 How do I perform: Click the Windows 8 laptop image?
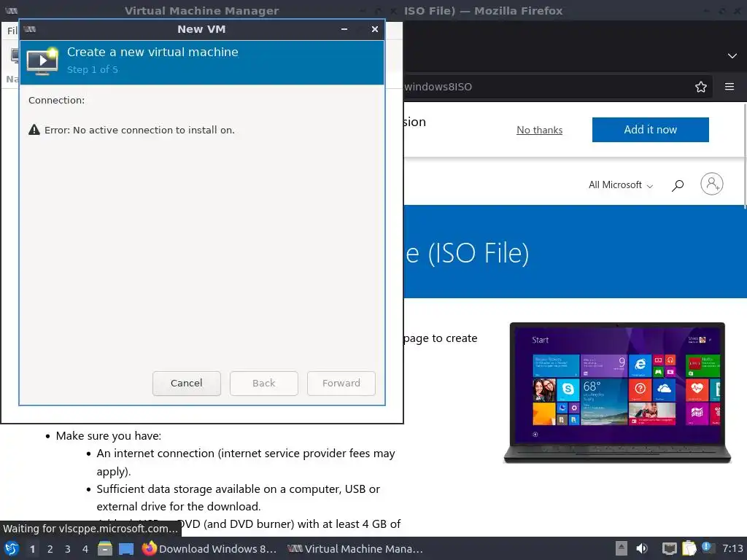point(617,392)
